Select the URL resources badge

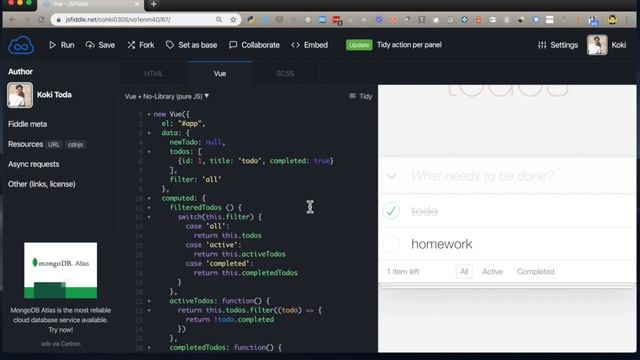point(53,144)
